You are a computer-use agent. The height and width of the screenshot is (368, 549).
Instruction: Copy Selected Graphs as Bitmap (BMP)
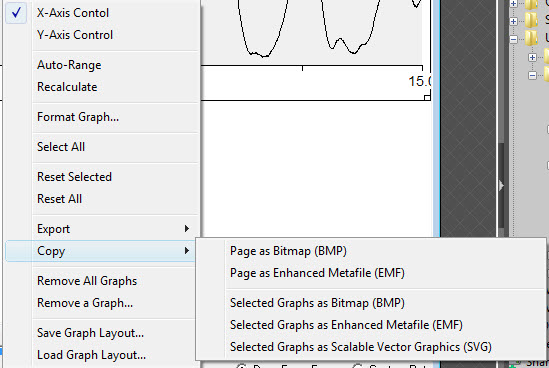click(371, 303)
